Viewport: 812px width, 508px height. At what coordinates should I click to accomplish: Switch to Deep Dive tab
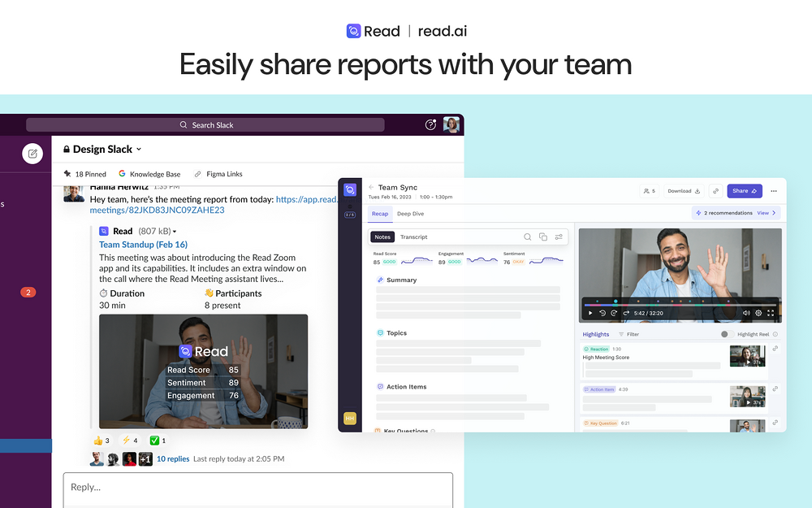410,214
